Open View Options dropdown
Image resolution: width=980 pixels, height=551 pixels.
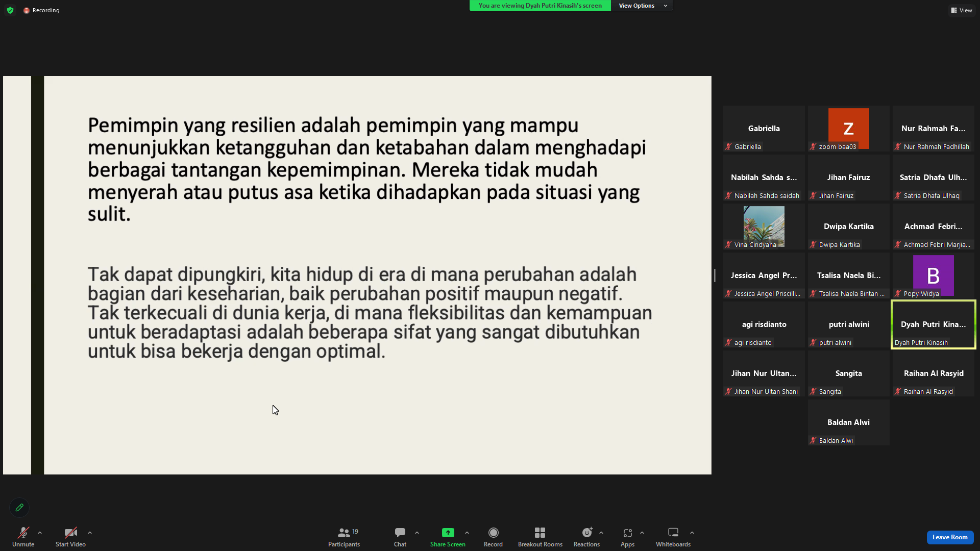[642, 6]
